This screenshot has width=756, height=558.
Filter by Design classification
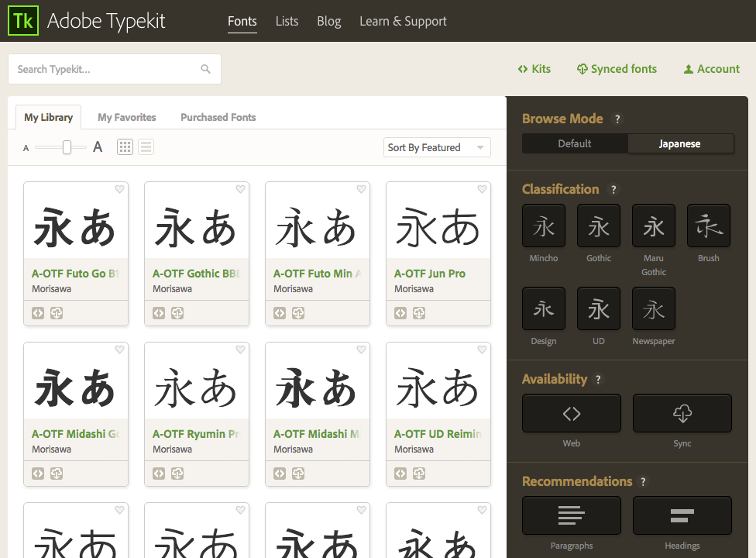coord(544,308)
